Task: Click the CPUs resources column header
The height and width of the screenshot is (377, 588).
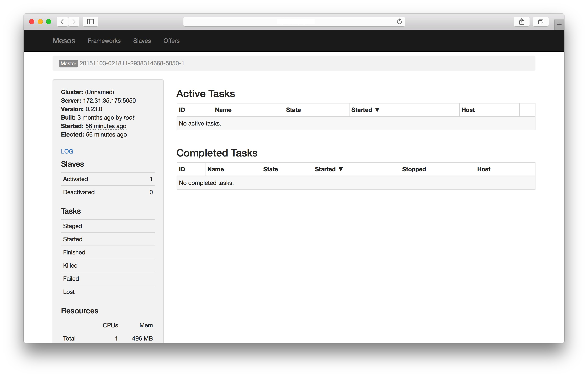Action: coord(110,325)
